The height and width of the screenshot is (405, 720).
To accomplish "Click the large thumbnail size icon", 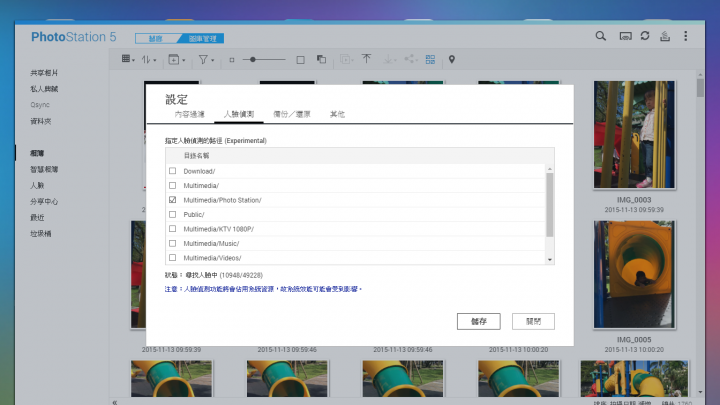I will point(300,60).
